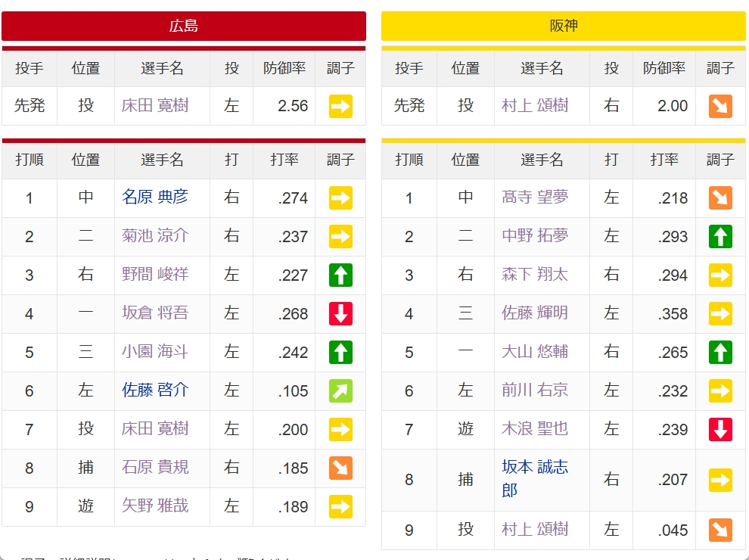Open starting pitcher 床田 寛樹 player link
Screen dimensions: 749x560
(155, 105)
